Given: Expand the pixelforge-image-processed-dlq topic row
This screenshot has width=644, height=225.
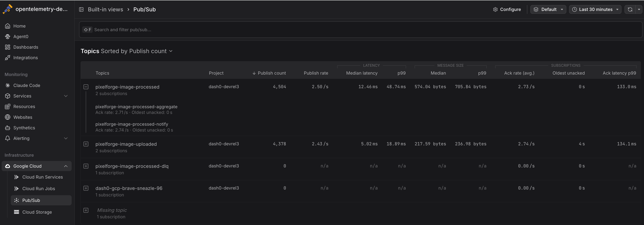Looking at the screenshot, I should click(x=86, y=166).
